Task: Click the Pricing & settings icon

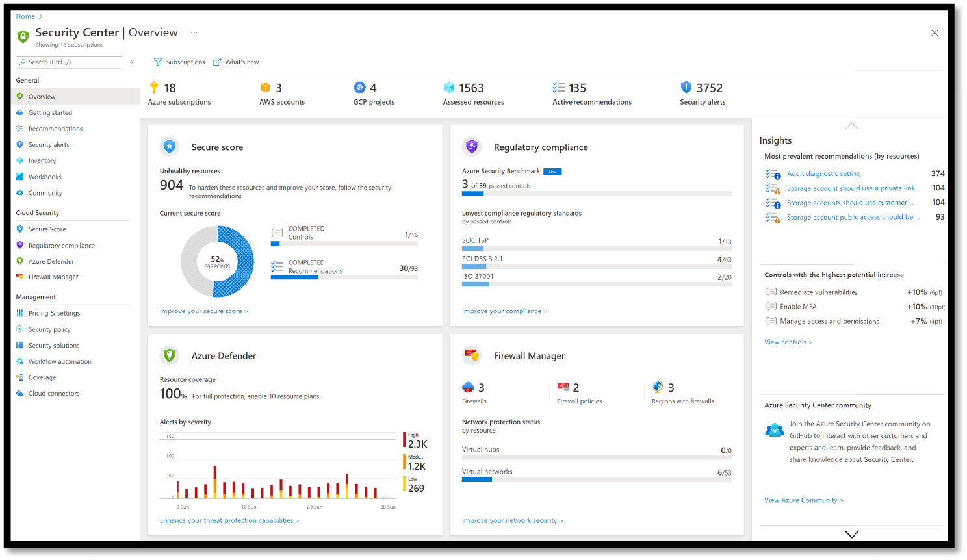Action: 20,313
